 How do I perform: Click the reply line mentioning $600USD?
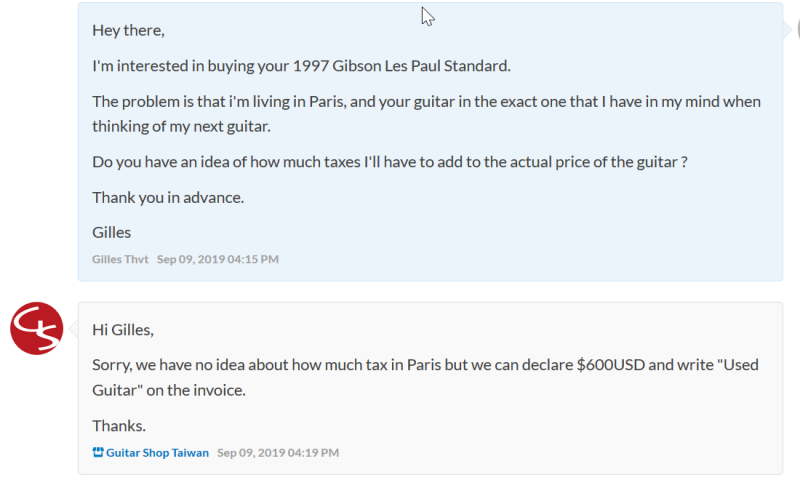(425, 365)
